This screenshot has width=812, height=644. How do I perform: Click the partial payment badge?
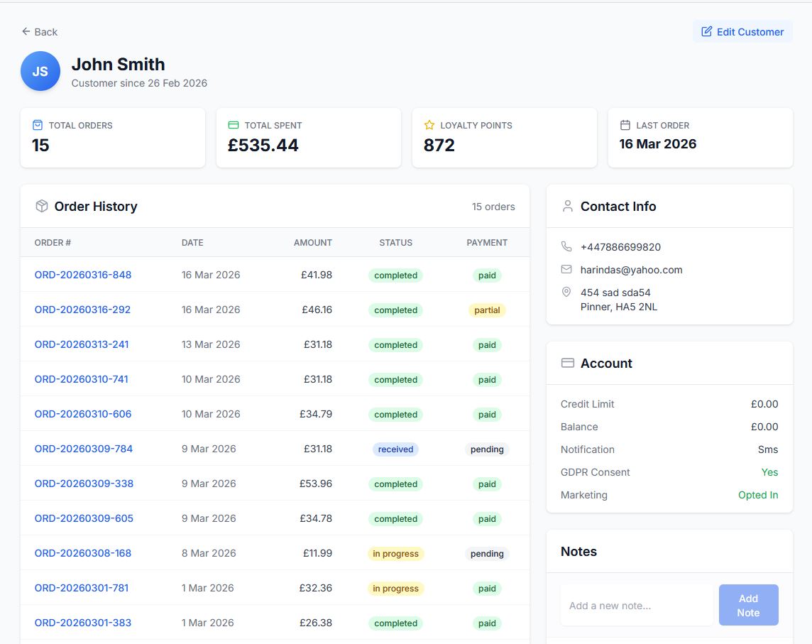488,310
